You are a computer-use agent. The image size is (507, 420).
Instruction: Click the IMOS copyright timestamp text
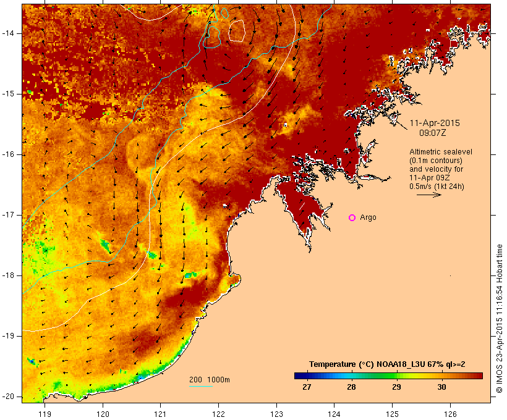pyautogui.click(x=500, y=319)
